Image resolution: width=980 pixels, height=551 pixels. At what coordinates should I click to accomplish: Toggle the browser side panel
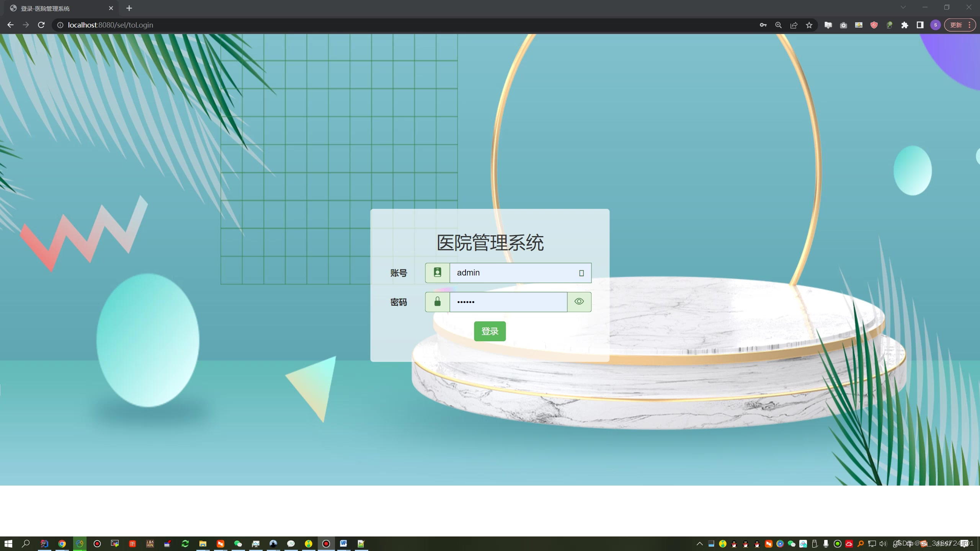920,25
